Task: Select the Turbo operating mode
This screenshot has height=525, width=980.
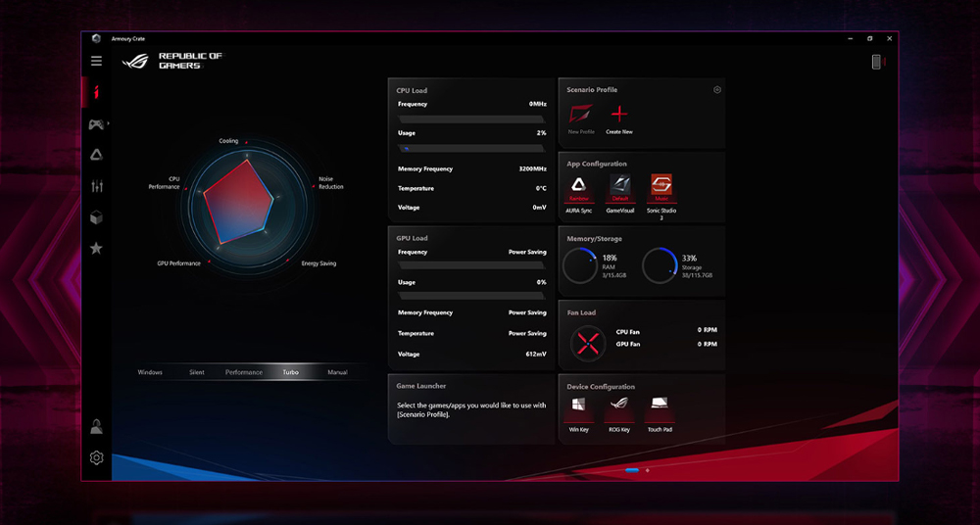Action: click(x=291, y=372)
